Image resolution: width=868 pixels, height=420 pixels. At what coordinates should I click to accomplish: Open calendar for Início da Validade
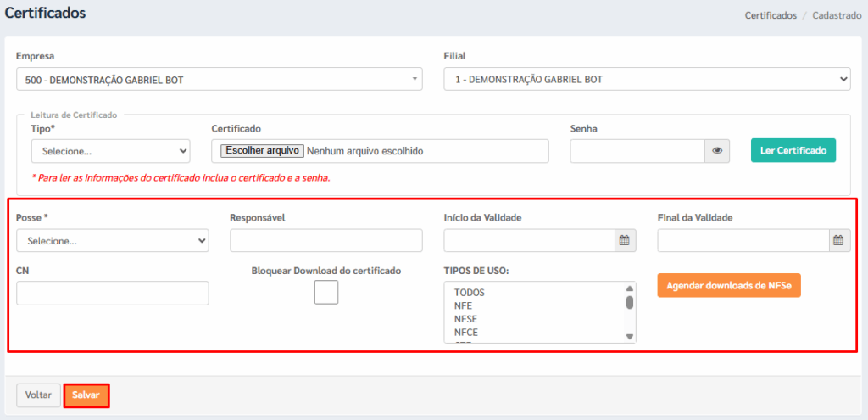(x=625, y=241)
